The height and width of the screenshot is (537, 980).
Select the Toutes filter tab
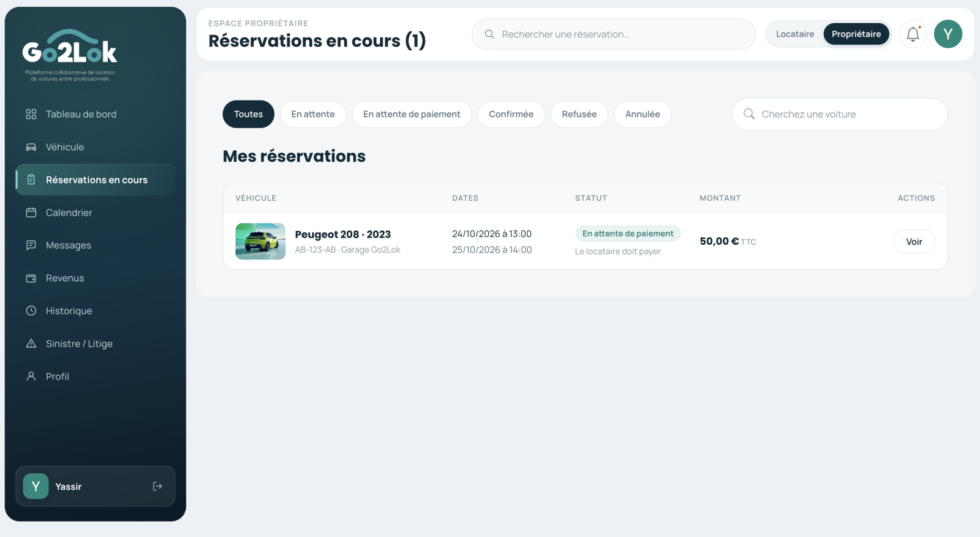click(x=248, y=114)
